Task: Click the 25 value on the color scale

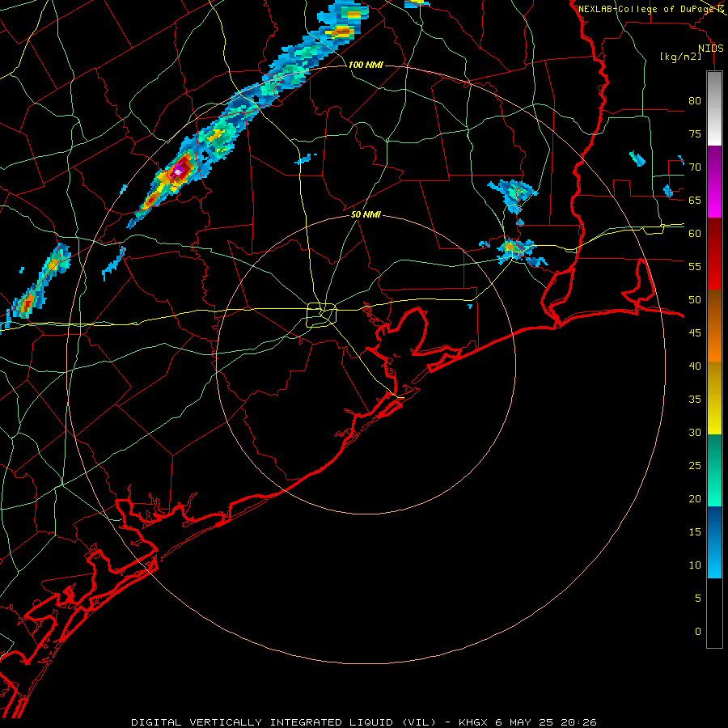Action: (695, 465)
